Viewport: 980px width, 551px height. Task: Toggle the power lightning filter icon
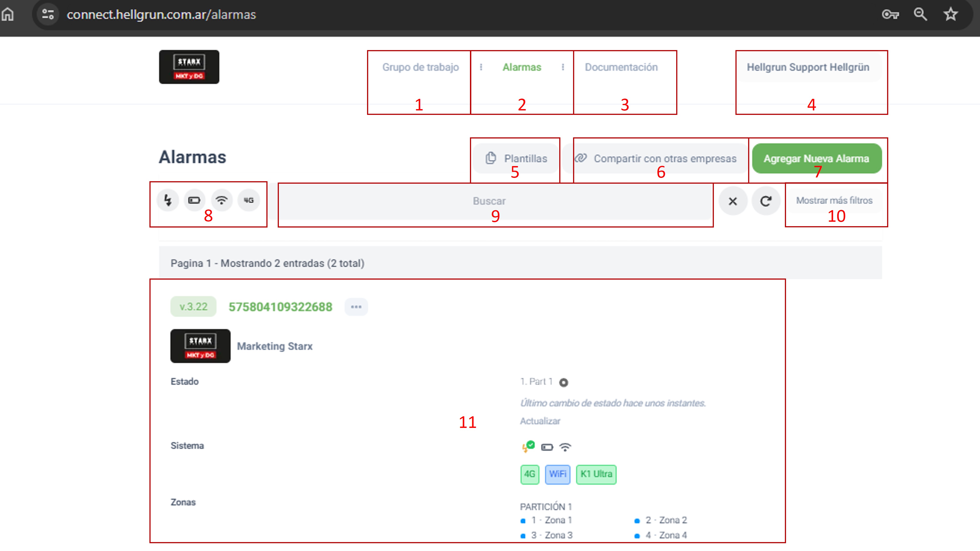pos(168,200)
